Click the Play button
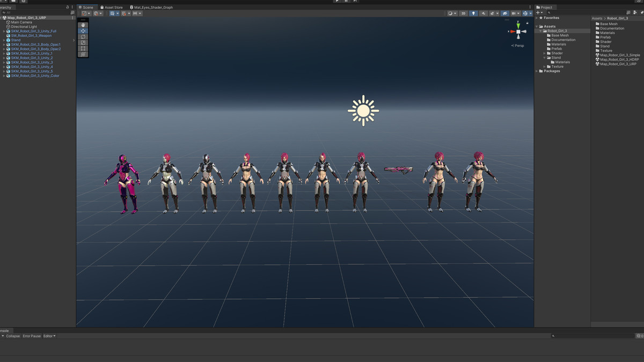Viewport: 644px width, 362px height. (x=337, y=1)
